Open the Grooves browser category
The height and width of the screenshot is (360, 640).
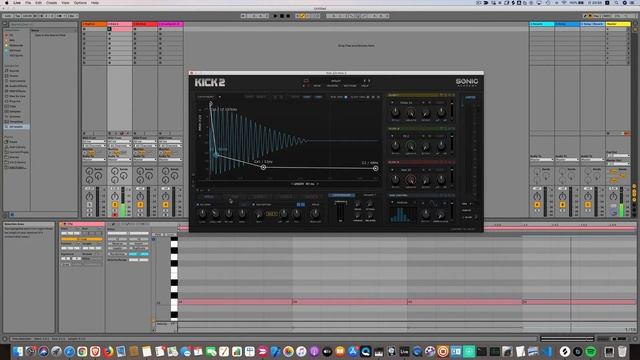tap(15, 116)
